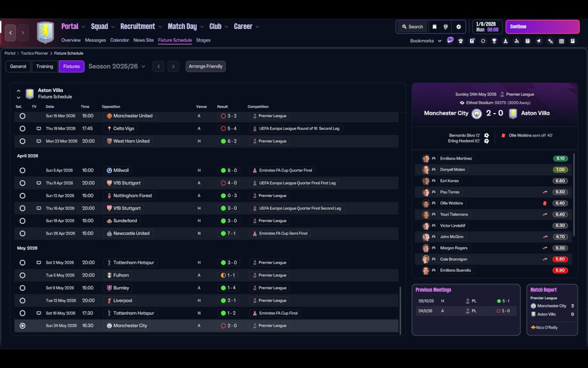Click the Arrange Friendly button
The width and height of the screenshot is (588, 368).
coord(205,66)
